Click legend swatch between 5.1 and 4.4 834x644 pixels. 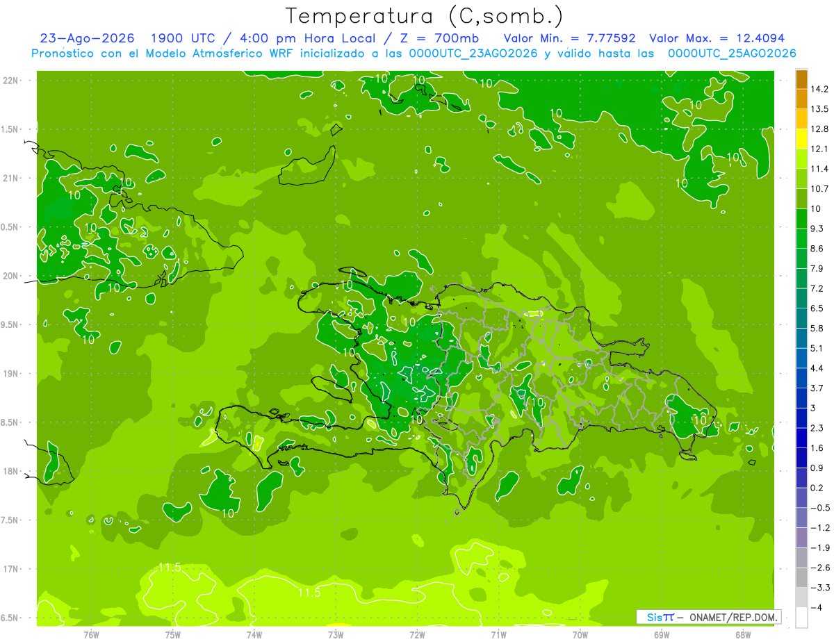801,358
